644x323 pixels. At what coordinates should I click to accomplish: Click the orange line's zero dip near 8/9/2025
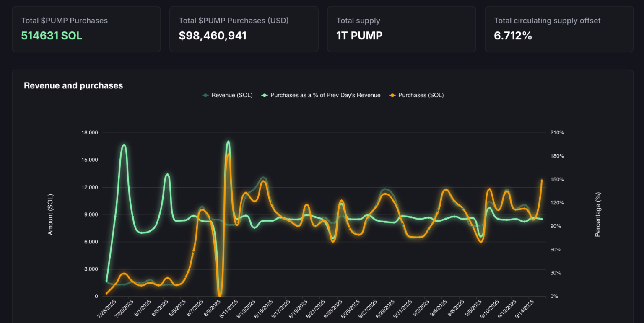[220, 295]
